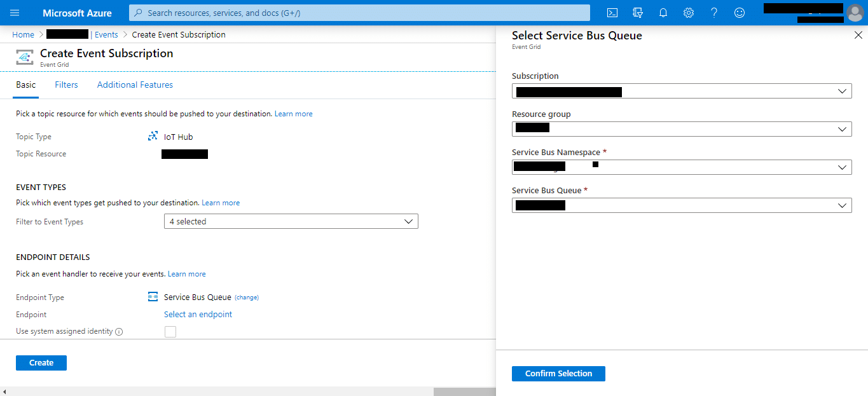Open the feedback smiley icon
This screenshot has width=868, height=396.
pos(739,13)
